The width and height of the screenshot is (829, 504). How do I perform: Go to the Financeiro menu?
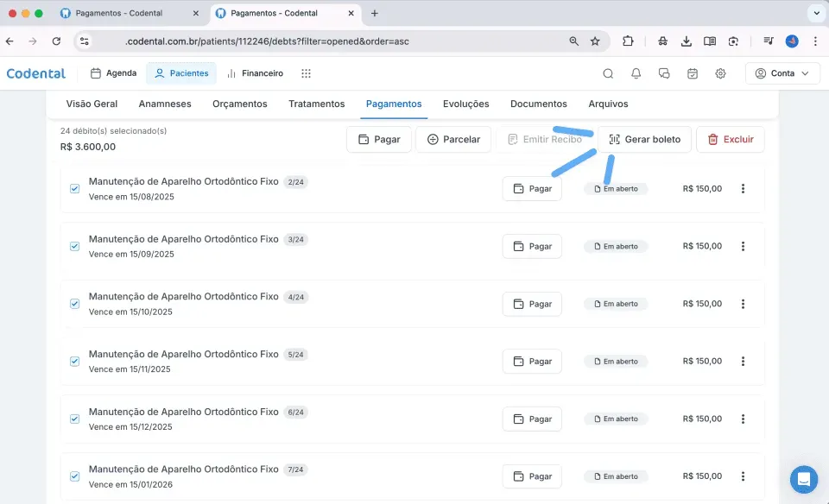(x=256, y=73)
